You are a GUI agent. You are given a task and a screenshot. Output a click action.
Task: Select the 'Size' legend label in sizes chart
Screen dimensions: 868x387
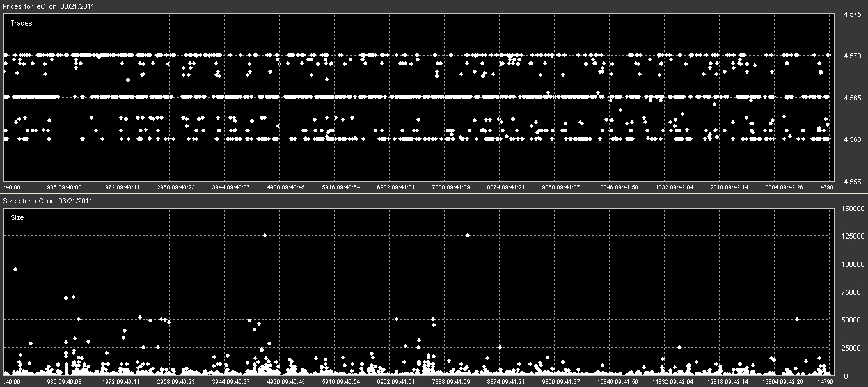tap(17, 217)
